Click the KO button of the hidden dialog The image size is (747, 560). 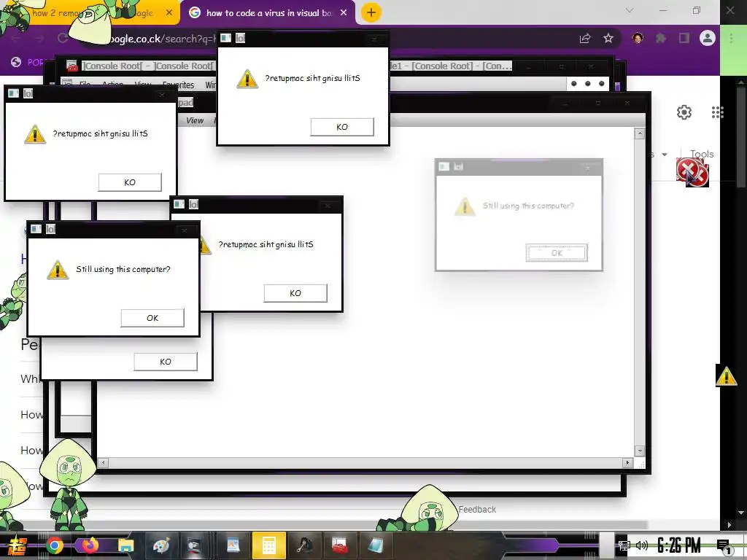pos(166,362)
